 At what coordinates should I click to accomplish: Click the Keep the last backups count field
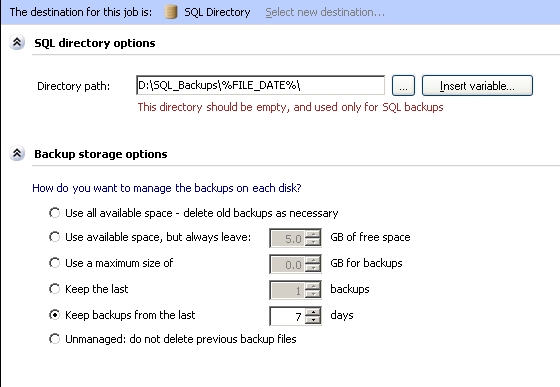pos(288,290)
